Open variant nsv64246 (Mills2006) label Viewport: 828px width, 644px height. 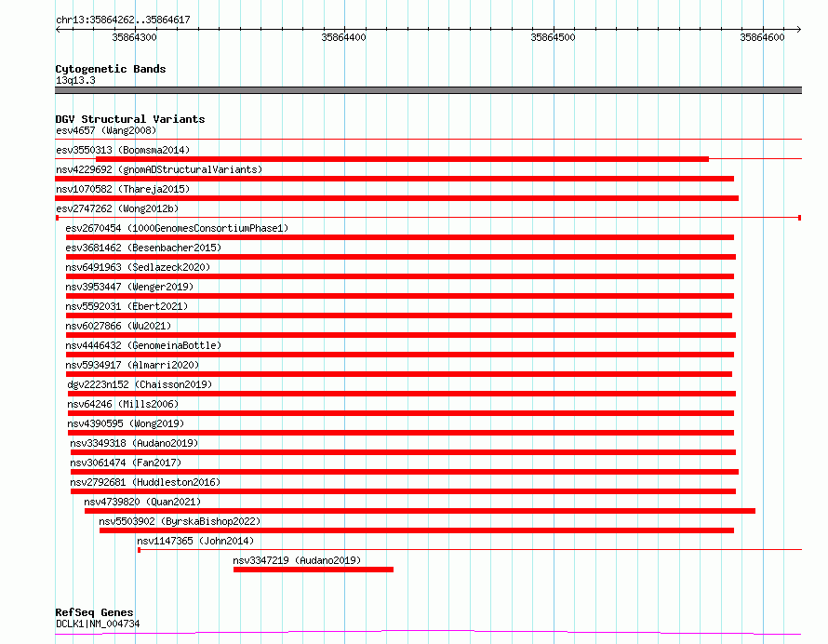123,404
